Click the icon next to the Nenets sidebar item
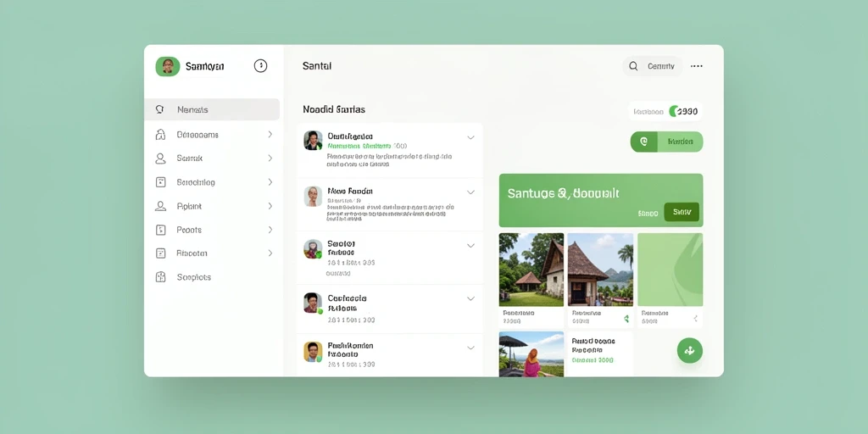 coord(160,109)
